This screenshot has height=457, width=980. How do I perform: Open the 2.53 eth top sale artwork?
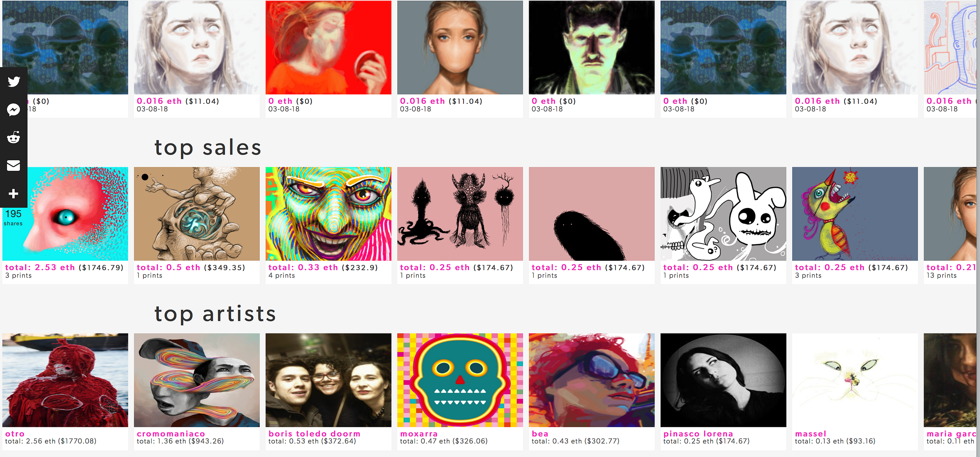coord(65,214)
